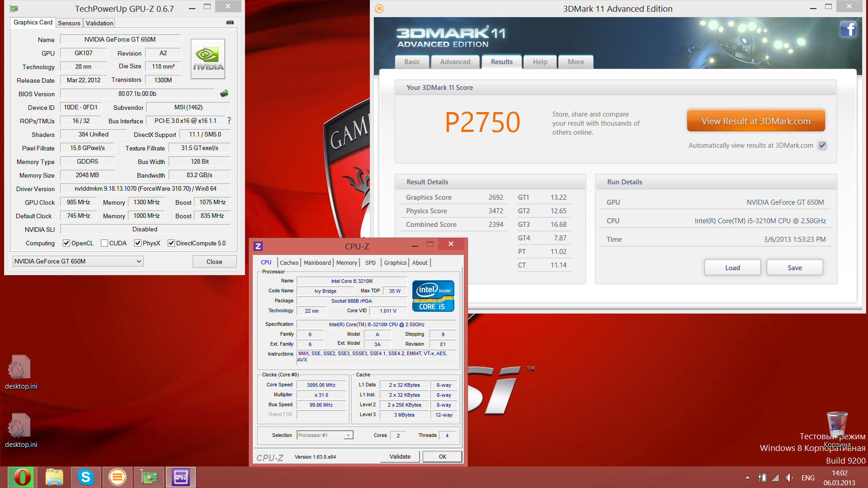Open the Advanced tab in 3DMark 11
Image resolution: width=868 pixels, height=488 pixels.
coord(455,62)
